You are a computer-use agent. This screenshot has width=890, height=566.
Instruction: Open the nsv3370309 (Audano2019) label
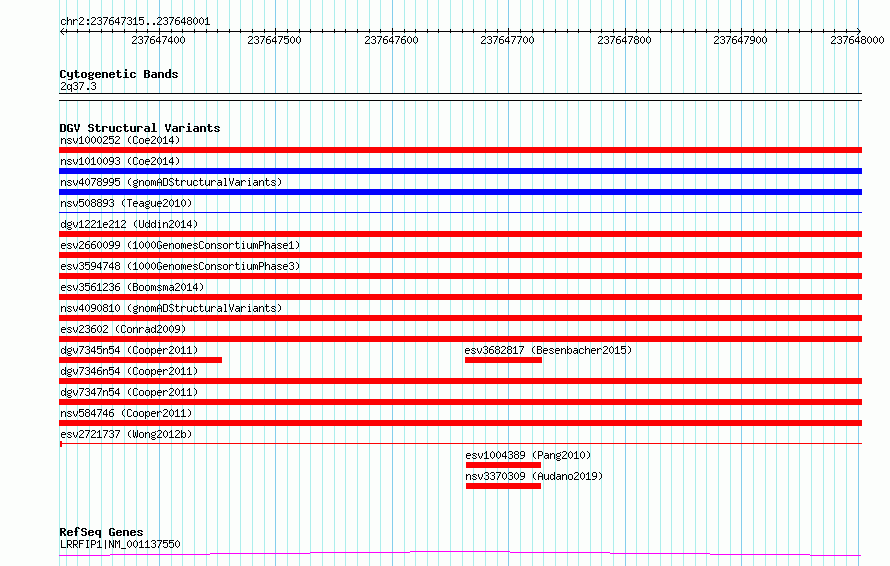tap(534, 476)
